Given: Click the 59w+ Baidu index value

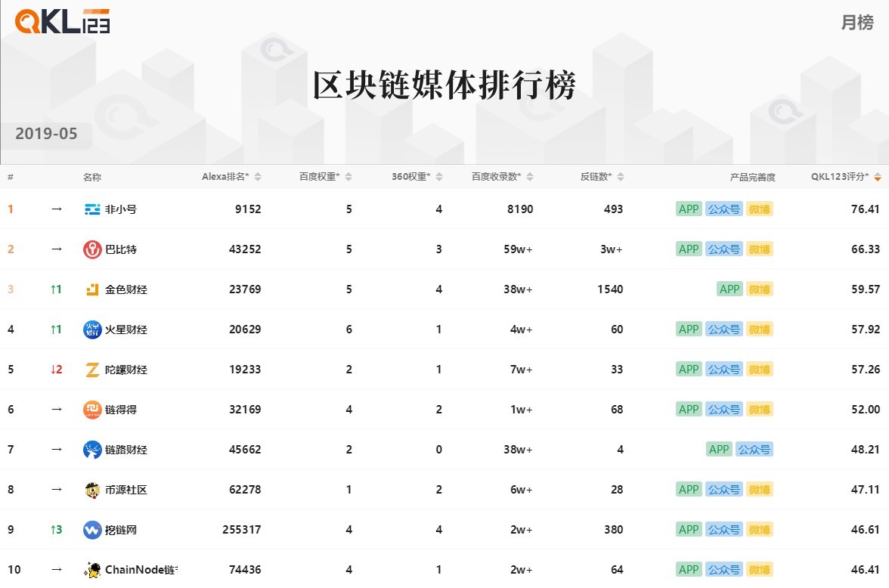Looking at the screenshot, I should click(x=519, y=249).
